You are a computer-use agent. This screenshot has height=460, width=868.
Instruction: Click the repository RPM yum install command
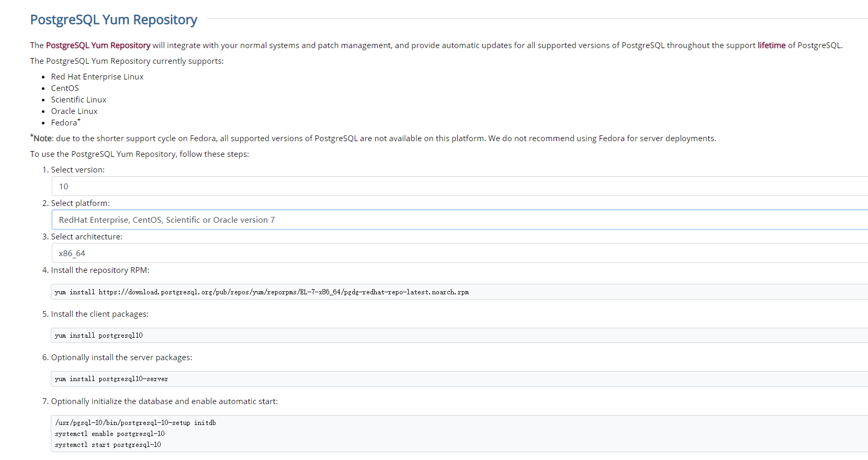tap(262, 292)
